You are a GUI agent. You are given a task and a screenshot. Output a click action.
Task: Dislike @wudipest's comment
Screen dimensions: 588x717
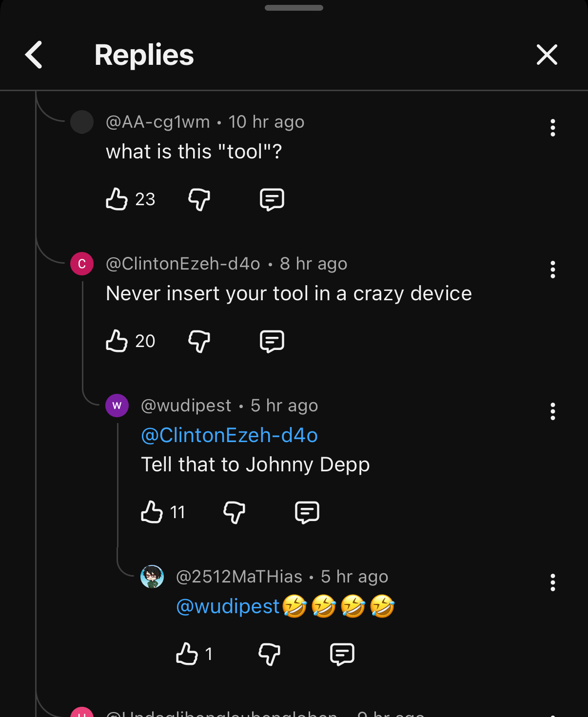tap(234, 512)
